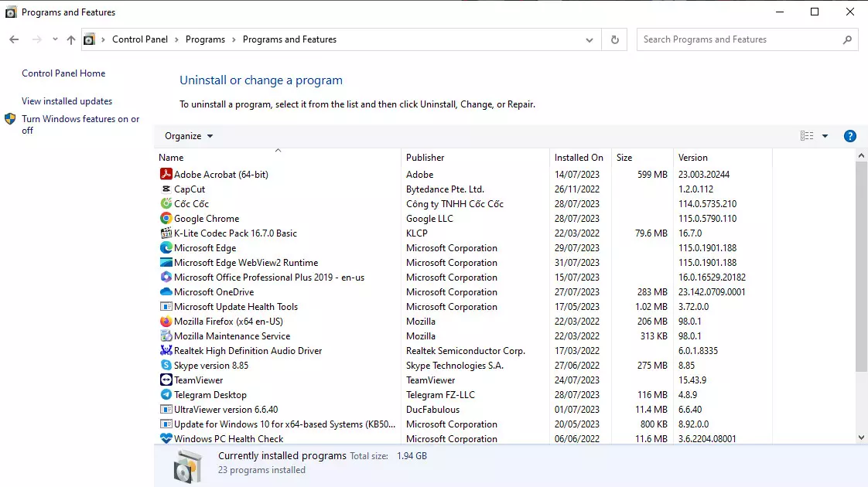868x487 pixels.
Task: Click the search magnifier icon
Action: click(x=847, y=39)
